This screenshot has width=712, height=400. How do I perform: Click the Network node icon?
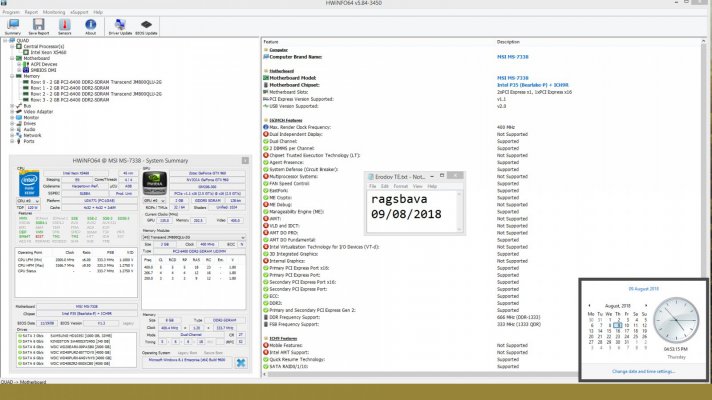19,135
